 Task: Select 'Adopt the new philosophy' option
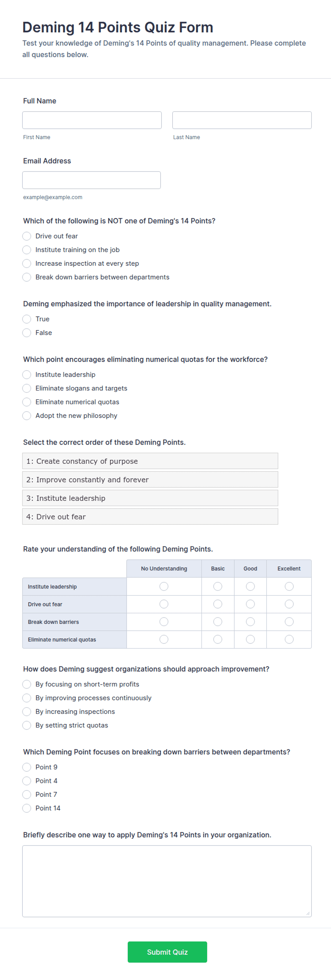27,415
